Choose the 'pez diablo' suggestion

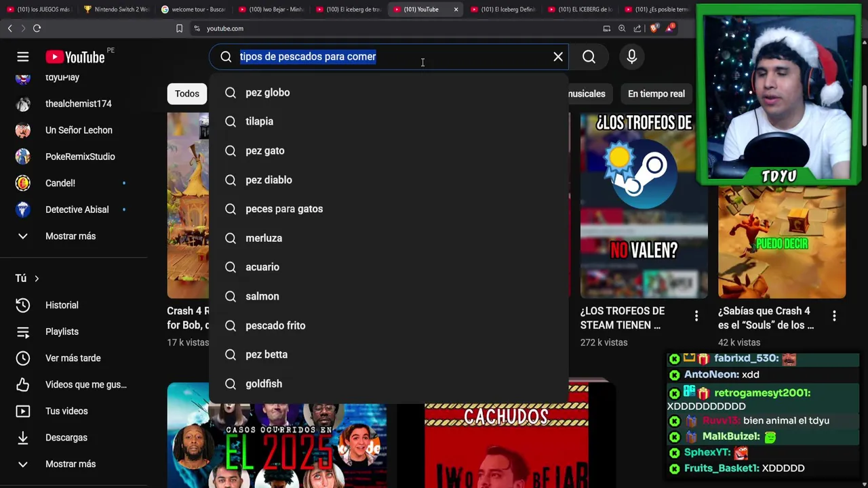tap(389, 180)
